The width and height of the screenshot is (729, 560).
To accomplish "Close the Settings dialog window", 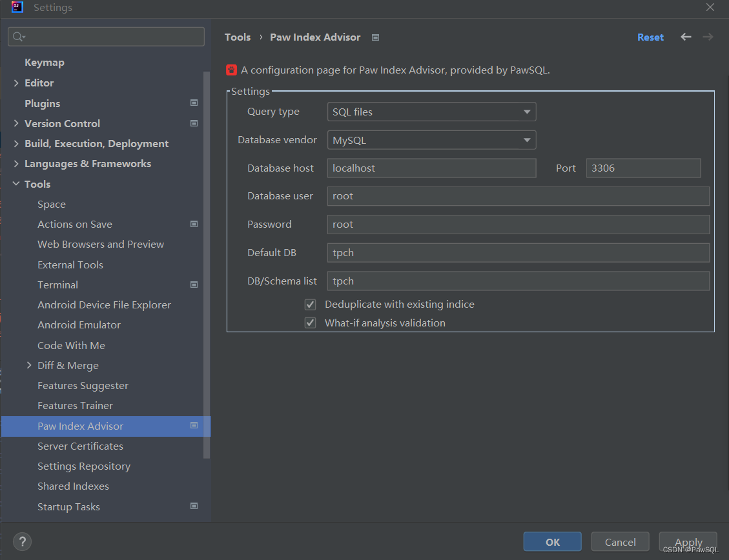I will tap(710, 8).
